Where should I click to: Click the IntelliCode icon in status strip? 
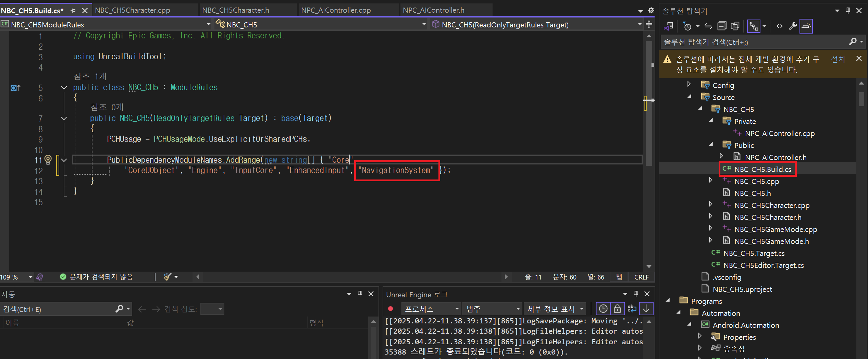point(40,277)
